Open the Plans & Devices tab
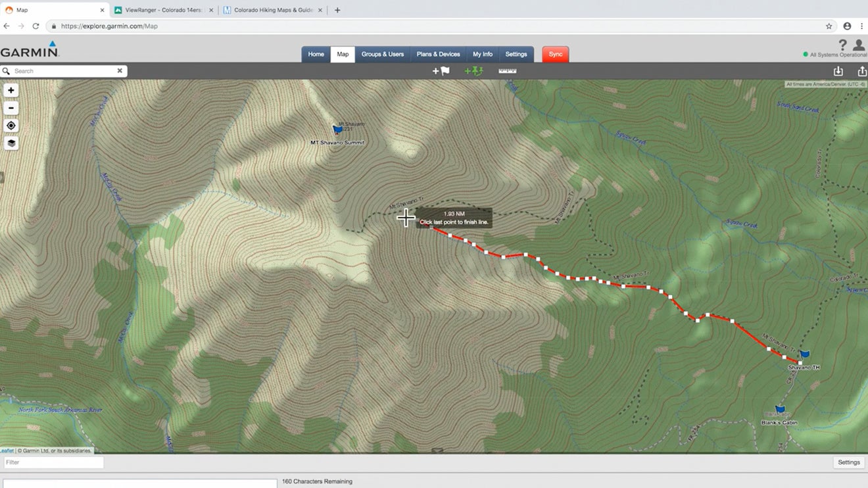Image resolution: width=868 pixels, height=488 pixels. click(438, 55)
